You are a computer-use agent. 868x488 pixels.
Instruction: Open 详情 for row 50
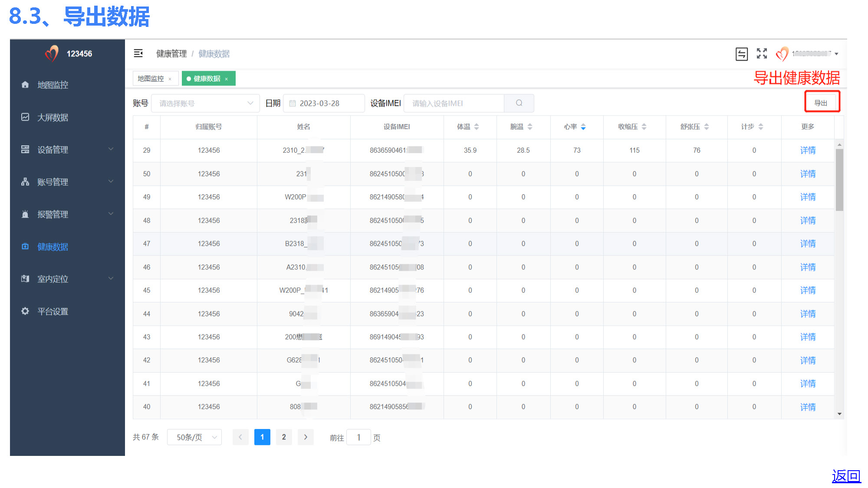click(x=808, y=174)
